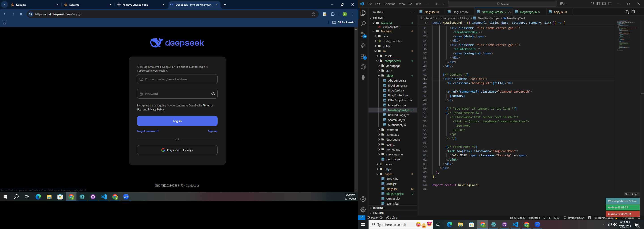The width and height of the screenshot is (644, 229).
Task: Click Log in with Google button
Action: pyautogui.click(x=177, y=150)
